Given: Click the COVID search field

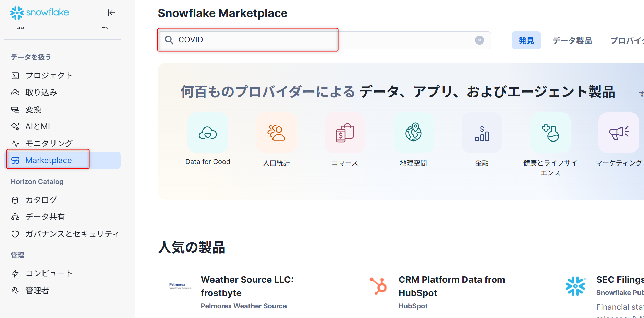Looking at the screenshot, I should click(325, 40).
